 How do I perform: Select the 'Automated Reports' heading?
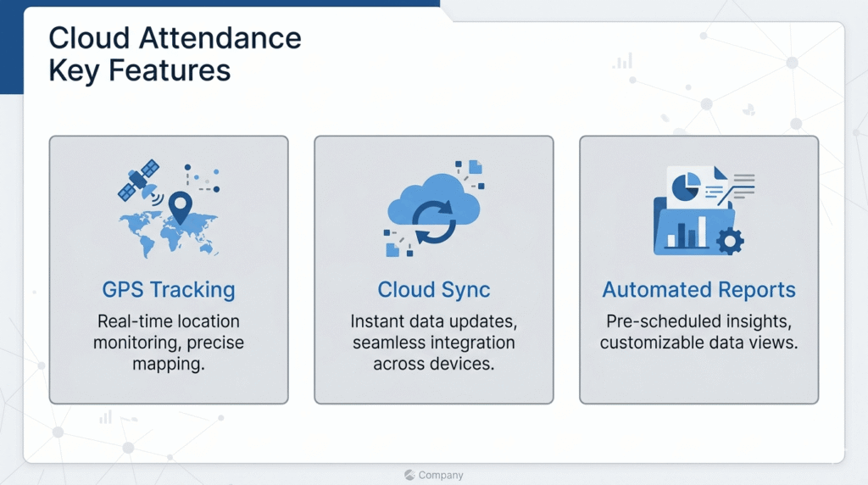[698, 290]
